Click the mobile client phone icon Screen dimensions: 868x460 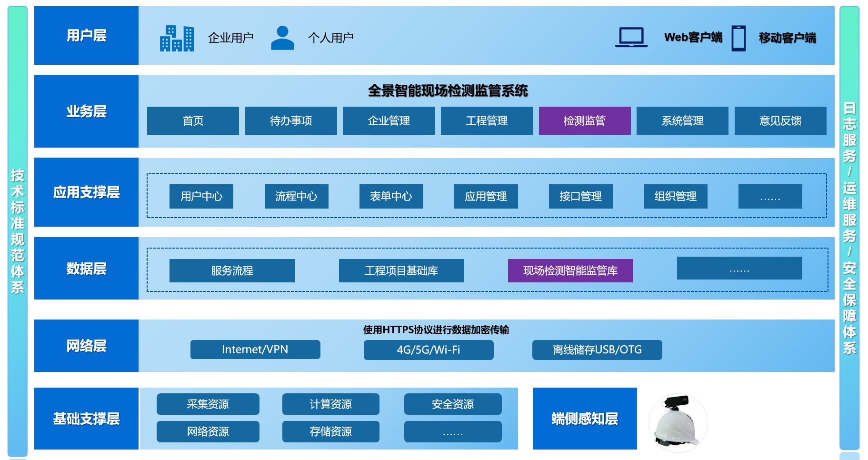(738, 38)
